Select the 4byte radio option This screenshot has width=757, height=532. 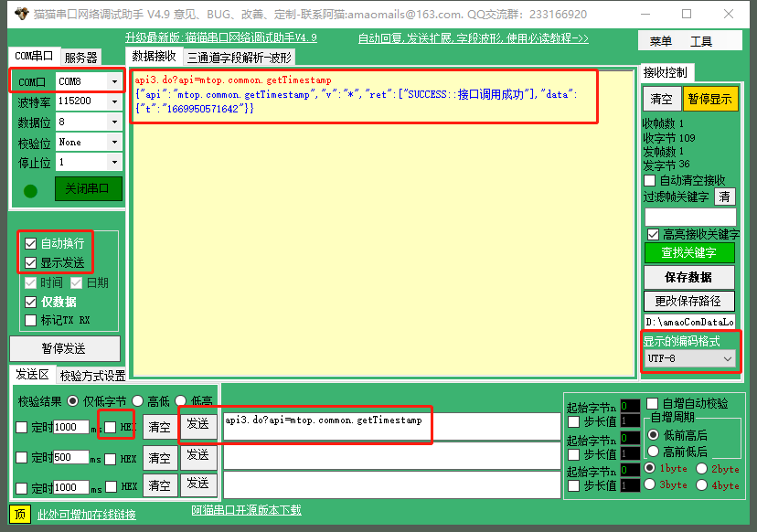tap(701, 485)
